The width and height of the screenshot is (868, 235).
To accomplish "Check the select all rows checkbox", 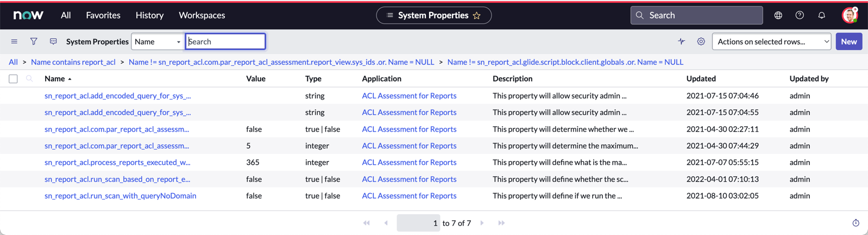I will pos(13,79).
